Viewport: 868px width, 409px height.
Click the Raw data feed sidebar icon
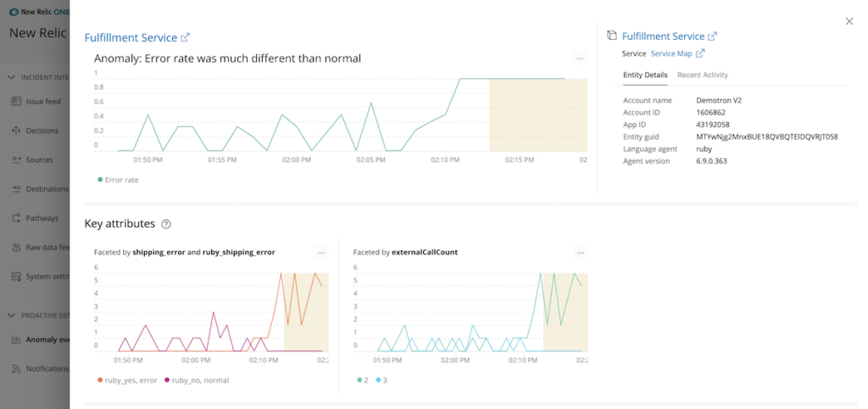click(x=15, y=247)
